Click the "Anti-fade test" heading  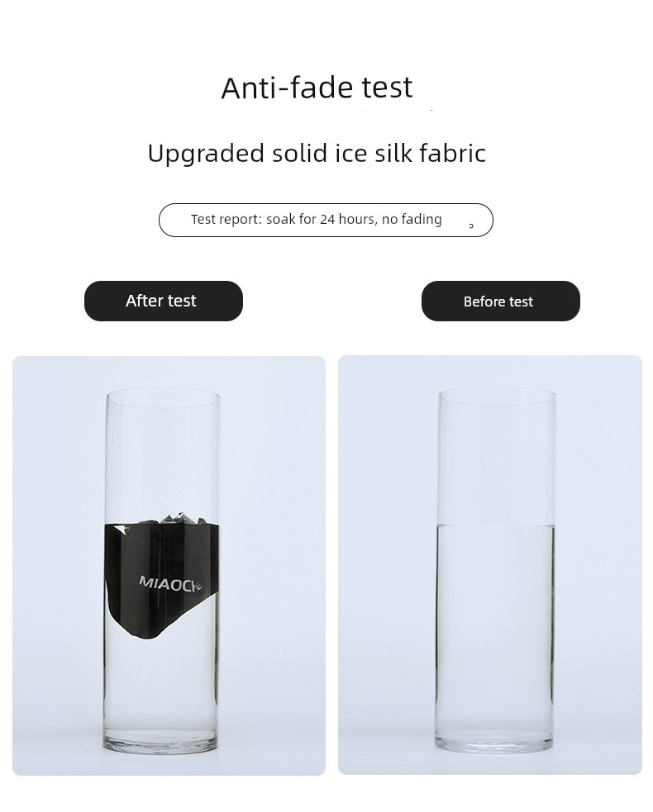(x=317, y=88)
